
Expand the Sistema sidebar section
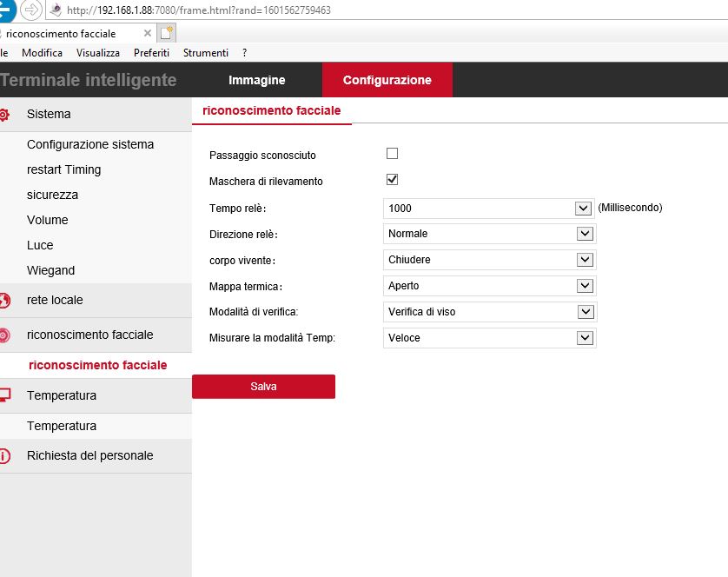click(96, 115)
